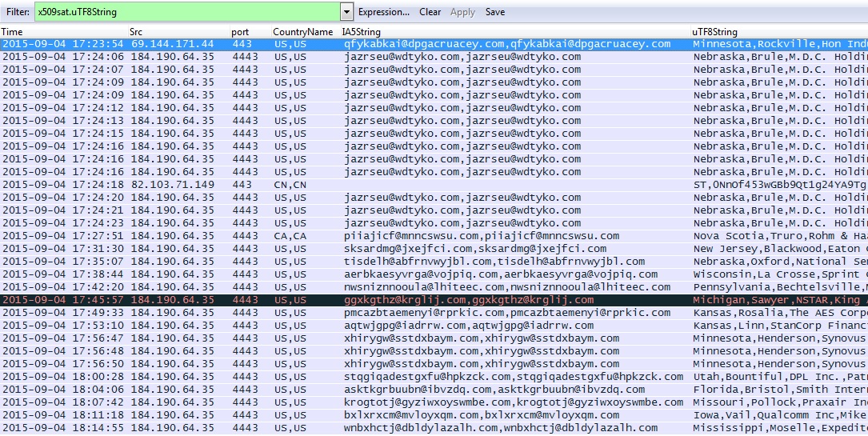Clear the display filter
The height and width of the screenshot is (436, 868).
pos(430,12)
